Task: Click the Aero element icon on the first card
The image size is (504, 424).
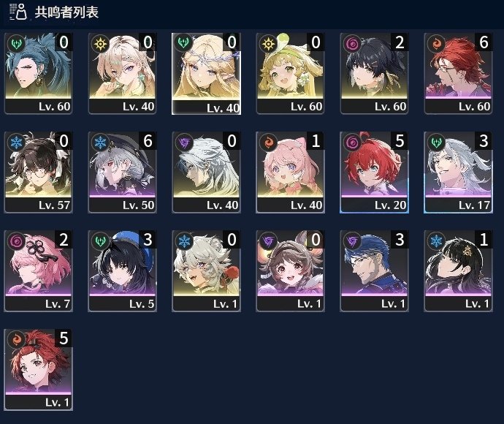Action: (16, 43)
